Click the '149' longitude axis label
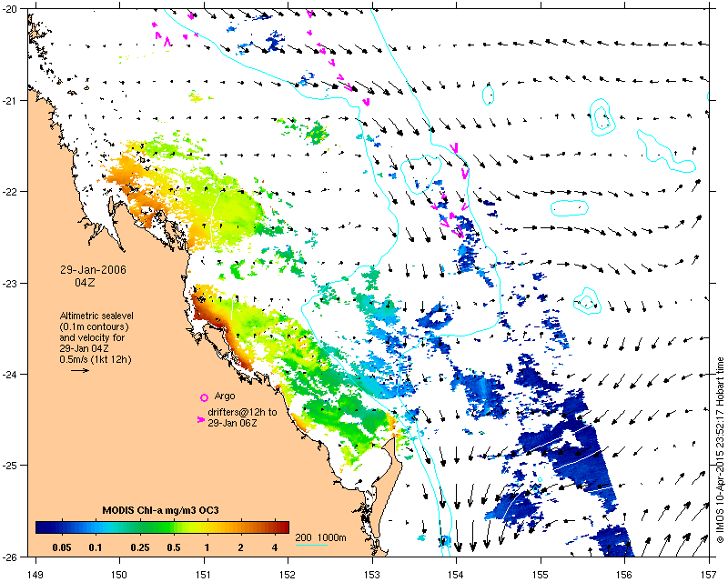The width and height of the screenshot is (728, 582). 35,575
